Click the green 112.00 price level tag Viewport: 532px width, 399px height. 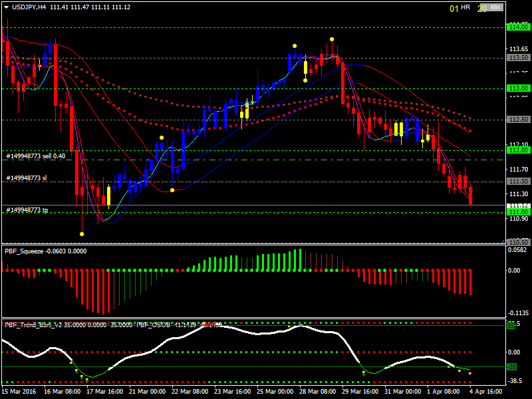pos(518,150)
